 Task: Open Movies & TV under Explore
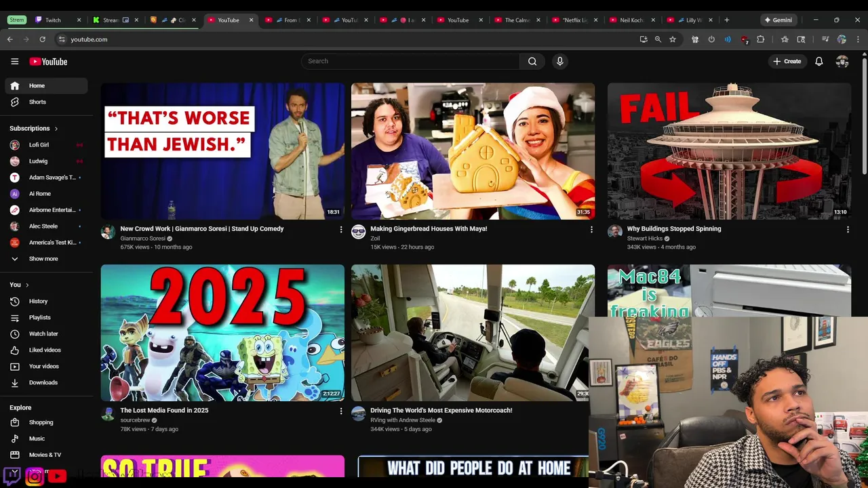point(46,455)
